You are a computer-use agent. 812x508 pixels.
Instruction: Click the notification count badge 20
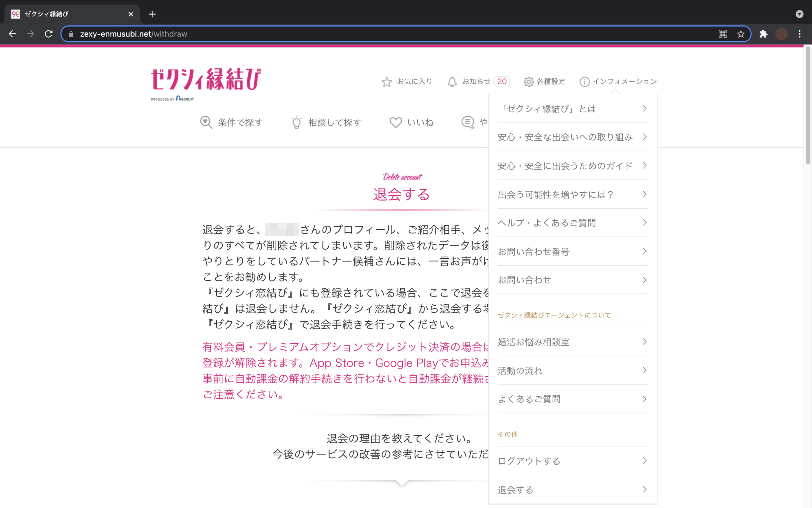point(502,81)
